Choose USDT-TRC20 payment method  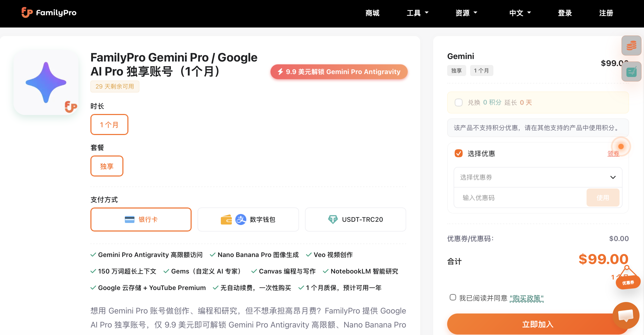point(355,219)
